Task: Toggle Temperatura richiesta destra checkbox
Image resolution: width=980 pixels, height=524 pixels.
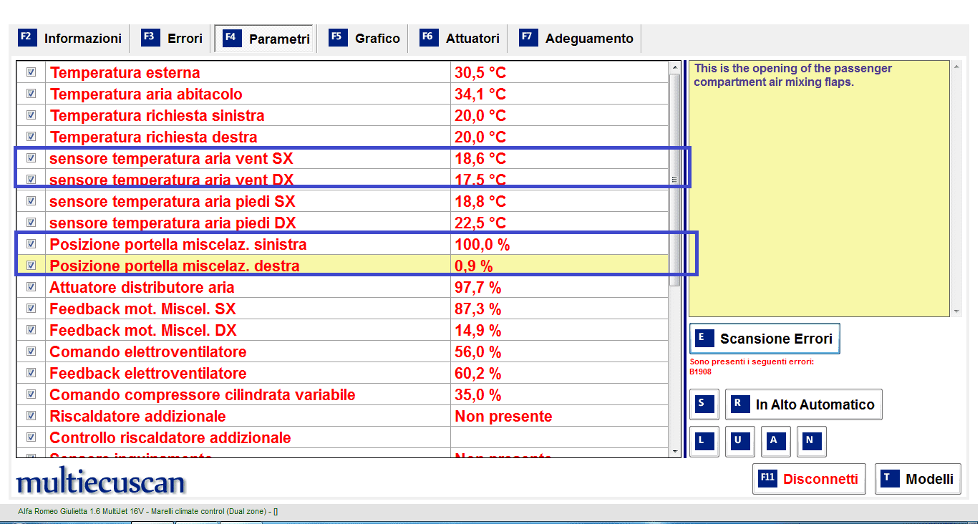Action: pyautogui.click(x=31, y=137)
